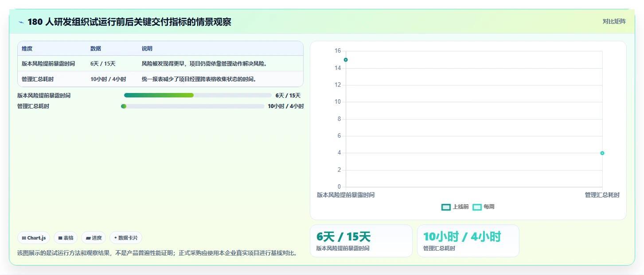This screenshot has width=644, height=275.
Task: Select the Chart.js tag chip
Action: coord(34,238)
